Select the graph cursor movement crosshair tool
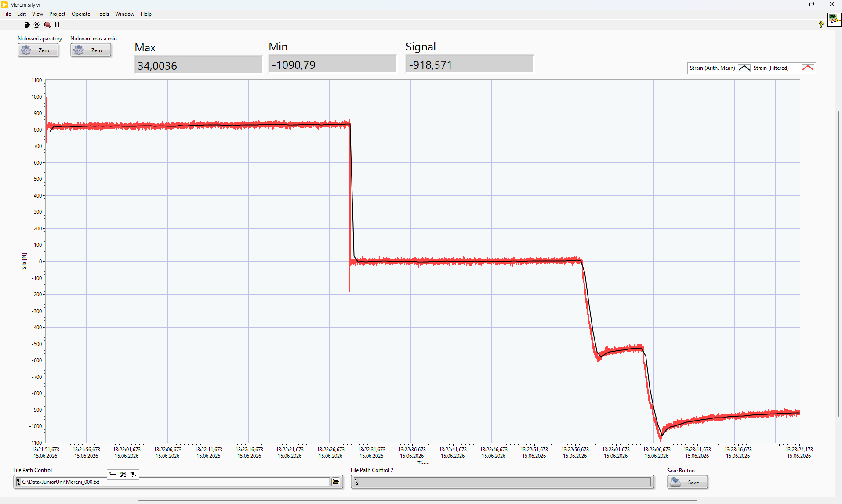 (x=113, y=474)
